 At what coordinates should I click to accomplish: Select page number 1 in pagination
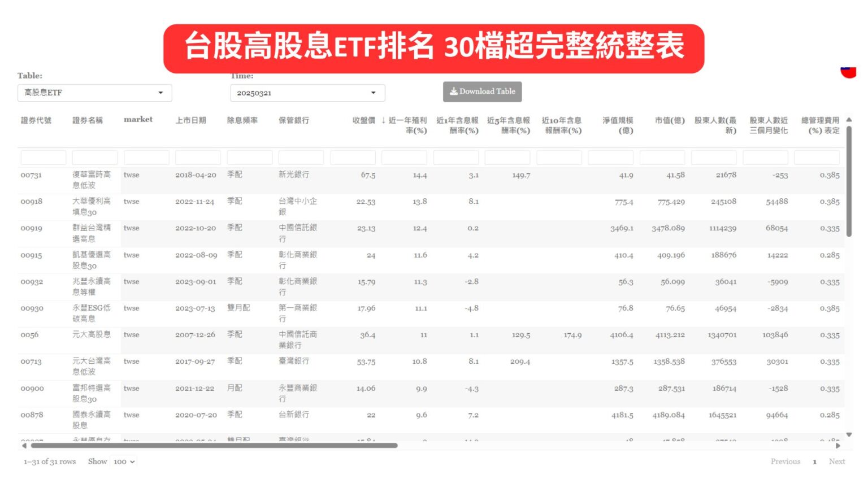point(815,461)
